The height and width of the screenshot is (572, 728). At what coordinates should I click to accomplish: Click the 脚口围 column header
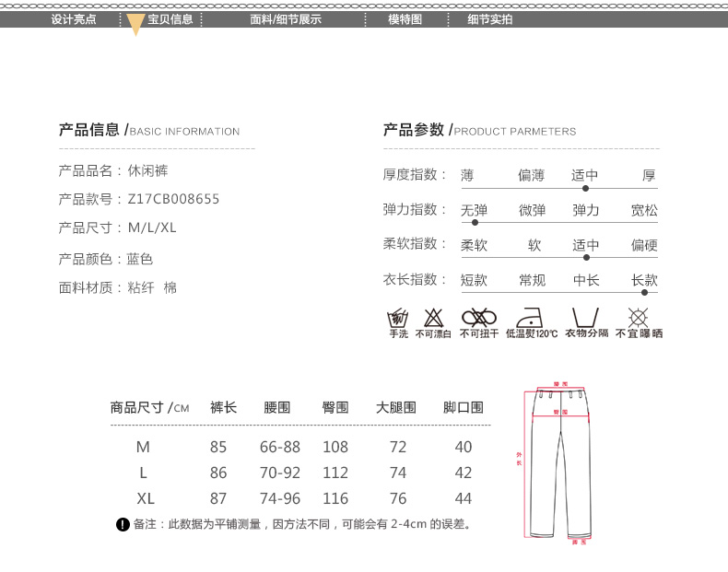click(x=464, y=407)
